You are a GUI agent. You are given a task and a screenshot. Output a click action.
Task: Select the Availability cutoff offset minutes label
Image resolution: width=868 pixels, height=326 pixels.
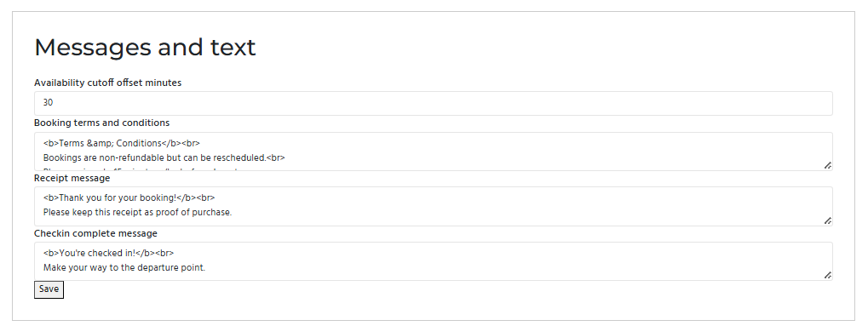tap(108, 83)
